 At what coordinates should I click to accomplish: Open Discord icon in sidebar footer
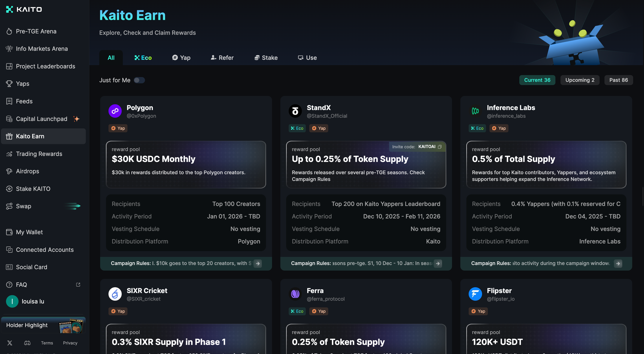[x=27, y=343]
